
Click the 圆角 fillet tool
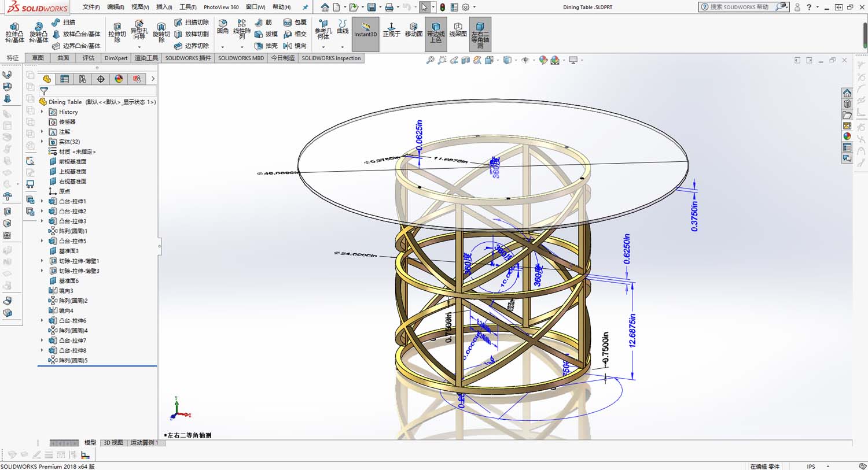(223, 27)
